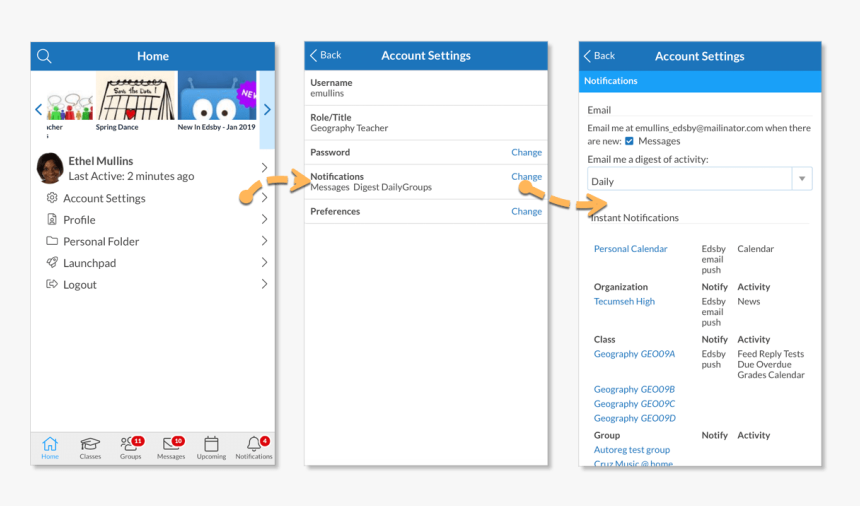Click the Logout exit icon
The height and width of the screenshot is (506, 860).
(52, 283)
